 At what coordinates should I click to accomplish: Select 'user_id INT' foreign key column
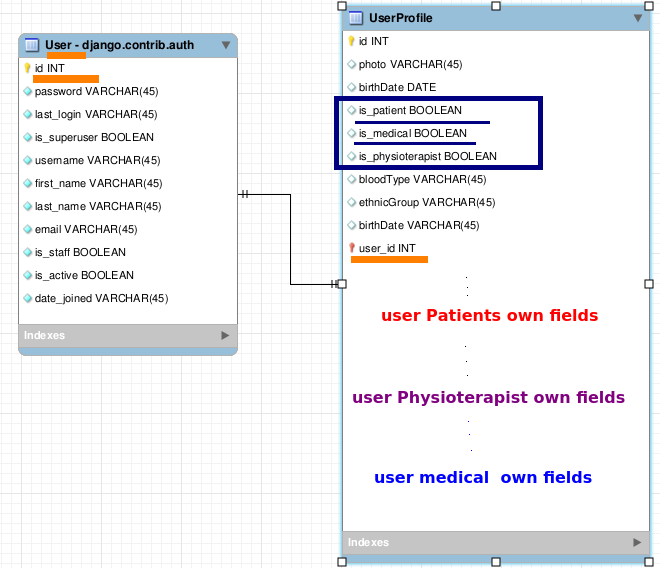click(x=387, y=248)
